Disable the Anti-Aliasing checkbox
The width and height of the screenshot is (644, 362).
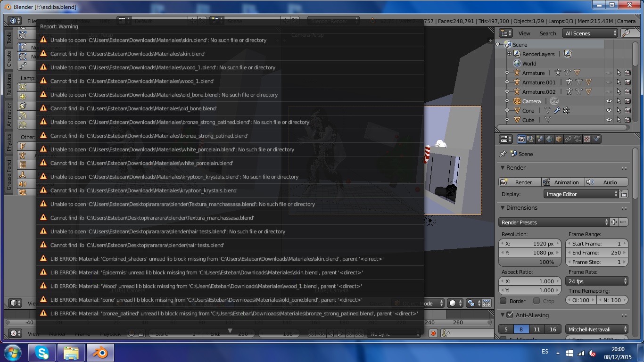(x=510, y=315)
